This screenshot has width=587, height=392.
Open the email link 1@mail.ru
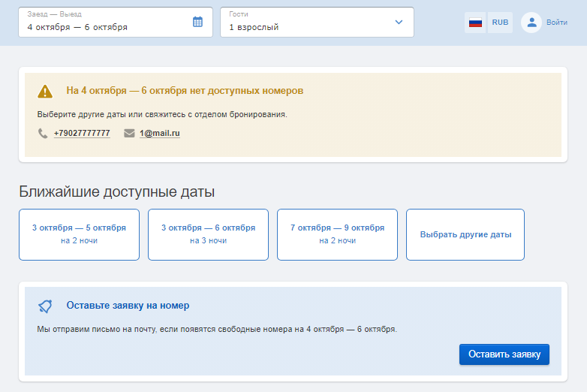click(x=160, y=133)
